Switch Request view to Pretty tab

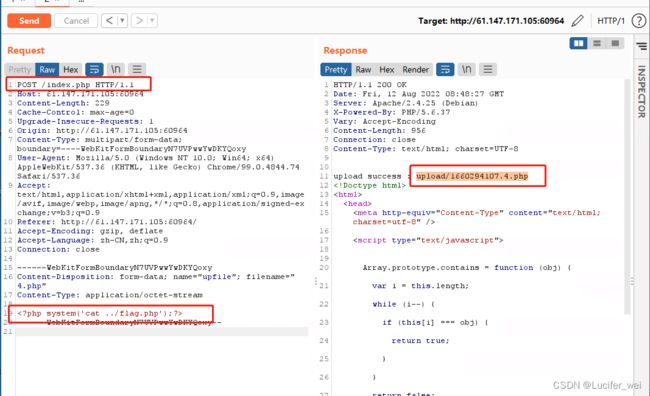pyautogui.click(x=19, y=70)
